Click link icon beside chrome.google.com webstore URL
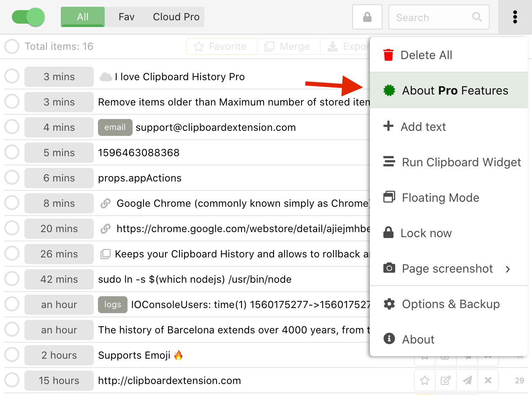The image size is (532, 395). [x=105, y=229]
